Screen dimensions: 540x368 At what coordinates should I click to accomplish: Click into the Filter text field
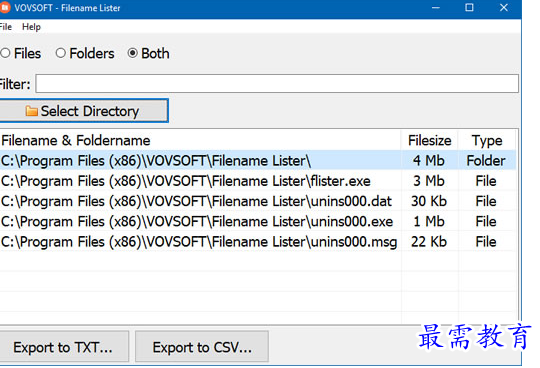click(x=277, y=84)
